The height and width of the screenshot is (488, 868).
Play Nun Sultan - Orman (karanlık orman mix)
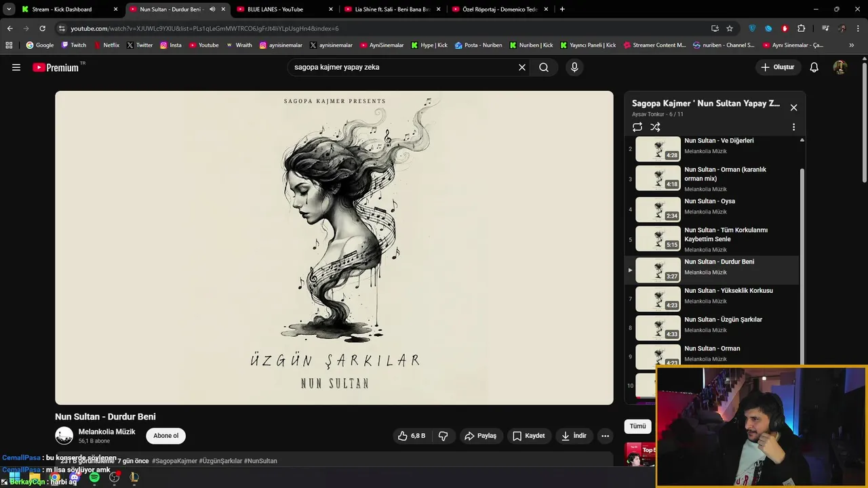(713, 179)
